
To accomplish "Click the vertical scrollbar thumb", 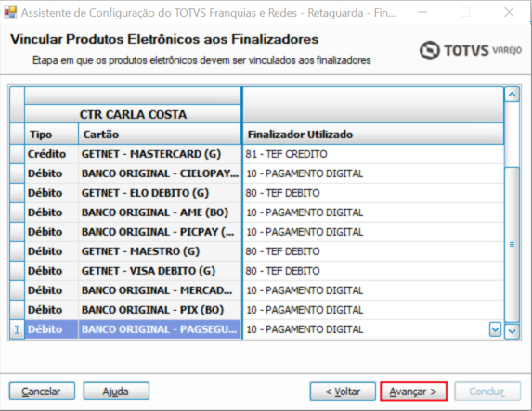I will (x=512, y=244).
